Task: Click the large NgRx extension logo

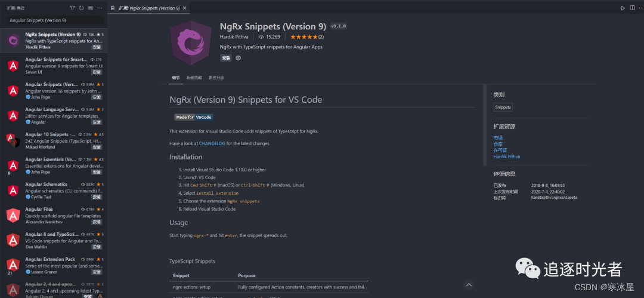Action: pos(191,43)
